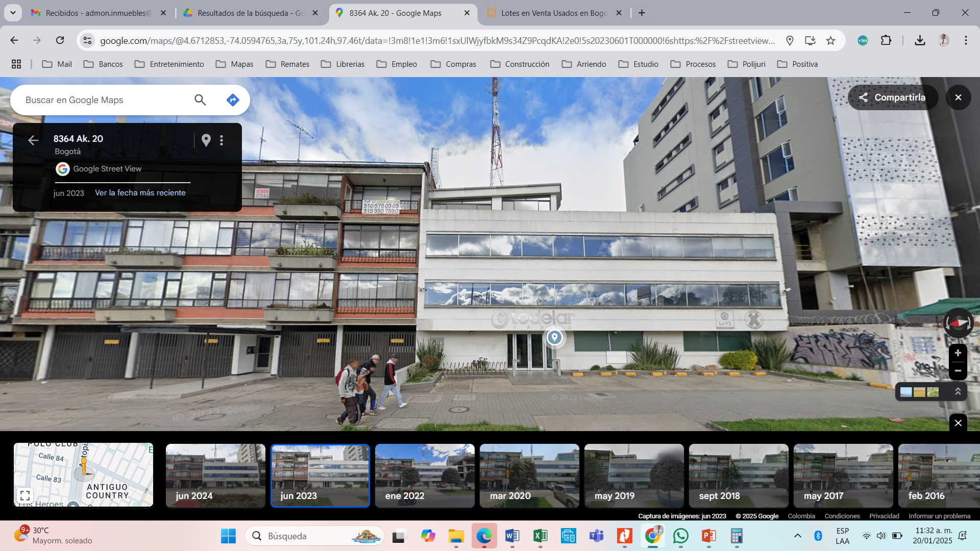Click the Compartirla share button
This screenshot has width=980, height=551.
[893, 97]
